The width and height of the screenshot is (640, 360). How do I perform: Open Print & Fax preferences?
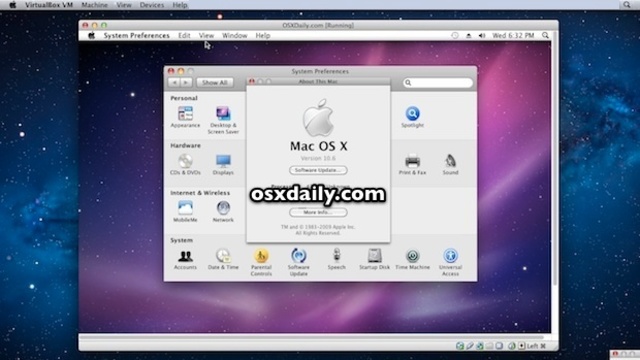(412, 161)
